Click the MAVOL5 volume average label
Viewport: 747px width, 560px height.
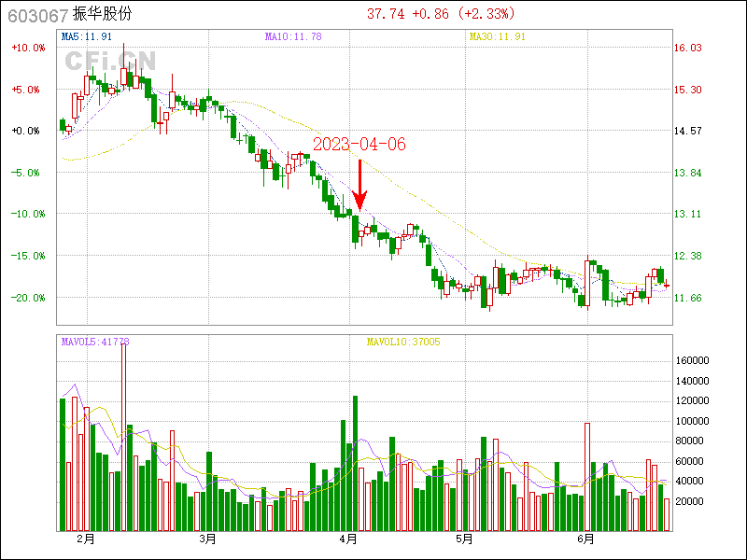(95, 342)
